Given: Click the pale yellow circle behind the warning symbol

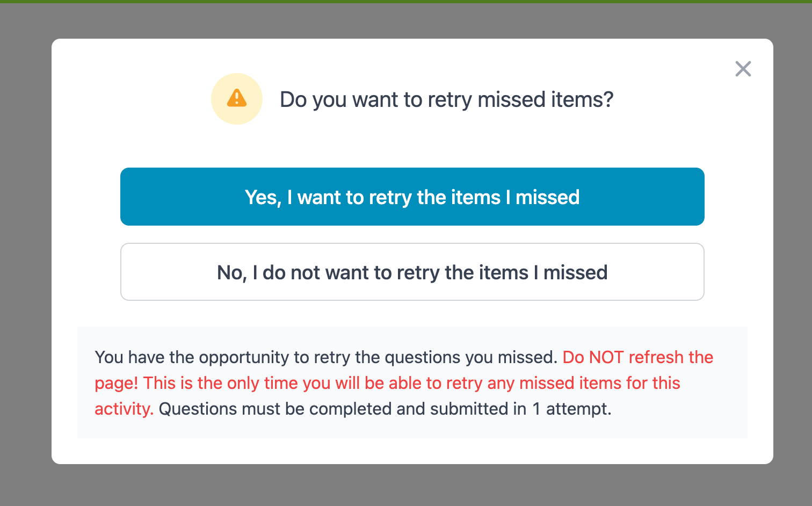Looking at the screenshot, I should coord(237,99).
